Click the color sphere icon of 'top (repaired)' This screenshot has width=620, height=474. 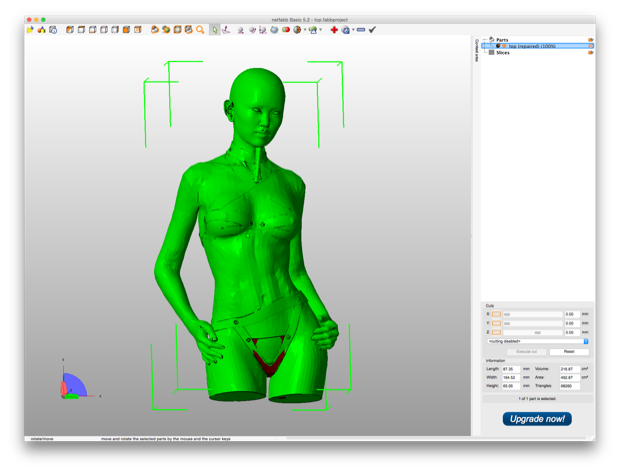click(x=498, y=46)
